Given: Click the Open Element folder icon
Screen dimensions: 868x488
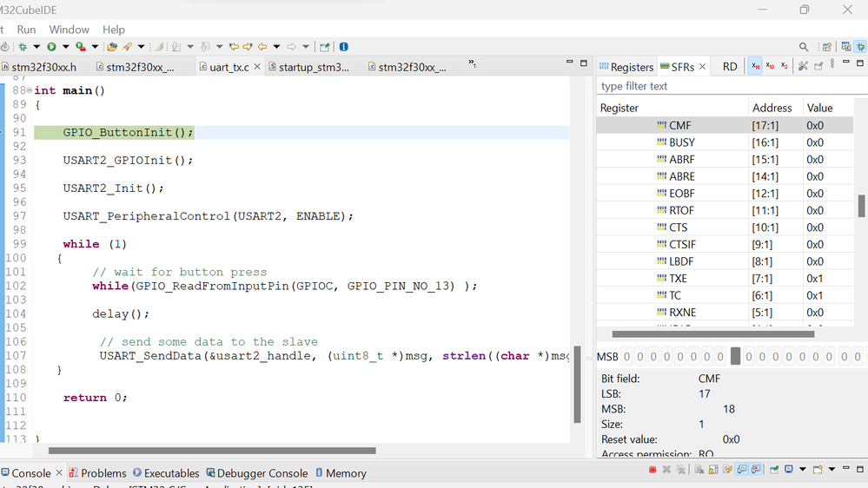Looking at the screenshot, I should coord(112,47).
